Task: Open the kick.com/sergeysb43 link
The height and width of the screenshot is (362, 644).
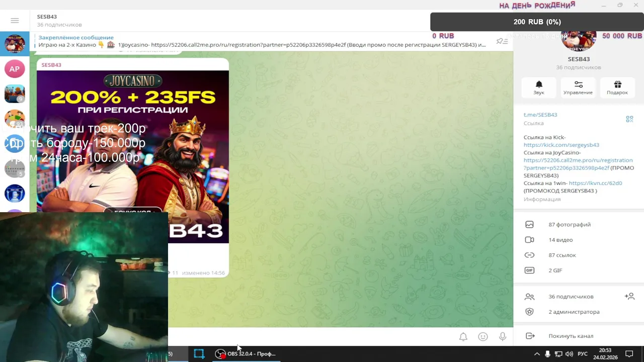Action: [x=561, y=145]
